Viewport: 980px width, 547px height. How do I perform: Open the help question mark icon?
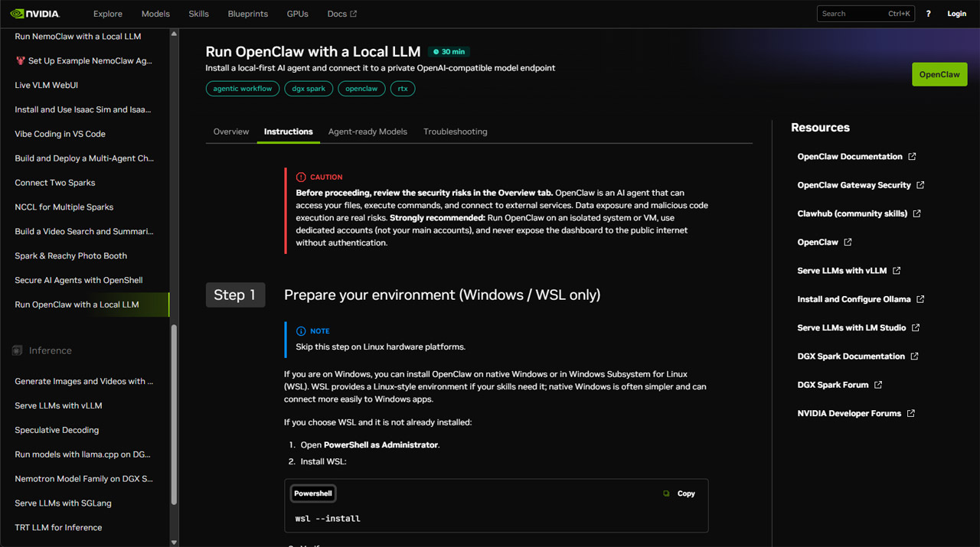tap(928, 14)
